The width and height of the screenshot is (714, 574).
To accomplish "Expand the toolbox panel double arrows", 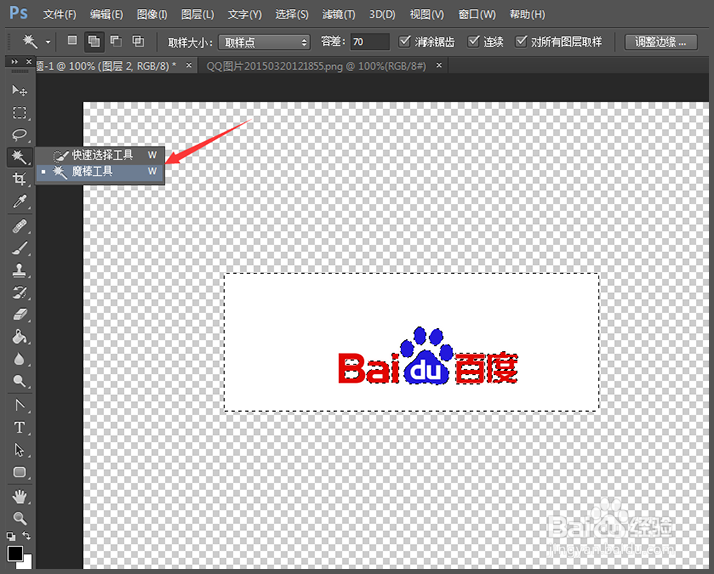I will [15, 61].
